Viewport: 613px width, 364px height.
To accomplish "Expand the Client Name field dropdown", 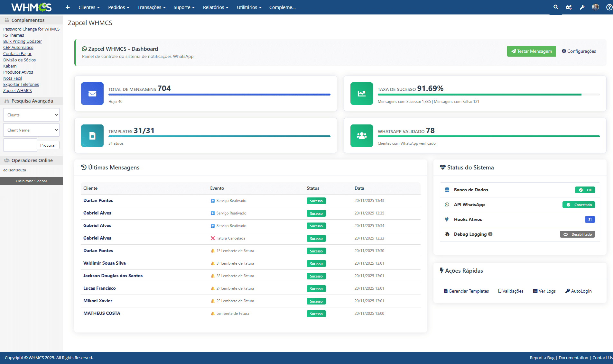I will [x=32, y=130].
